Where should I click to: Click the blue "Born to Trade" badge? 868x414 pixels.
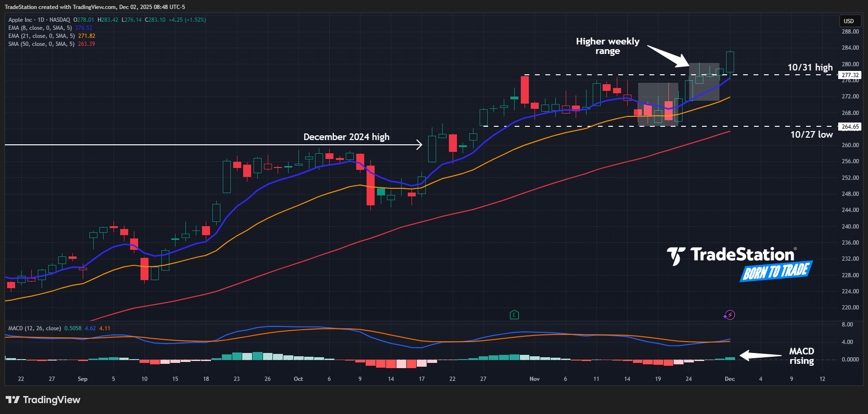point(776,272)
